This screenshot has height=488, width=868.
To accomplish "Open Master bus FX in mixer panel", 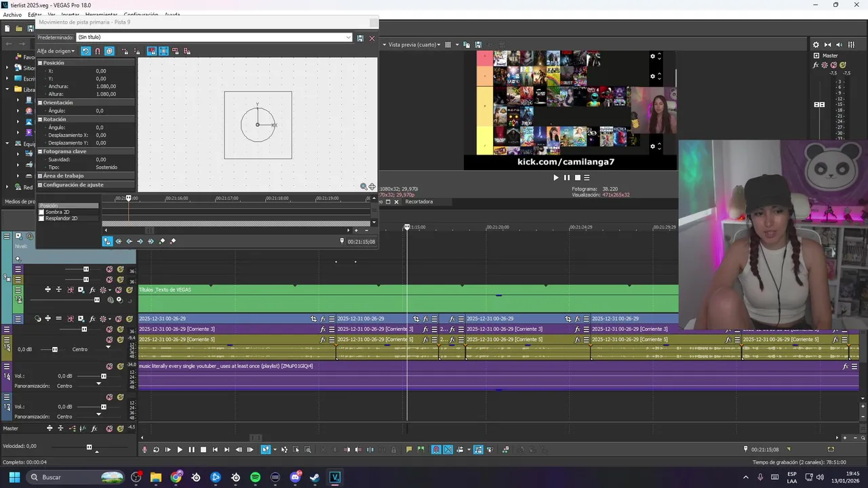I will (x=816, y=65).
